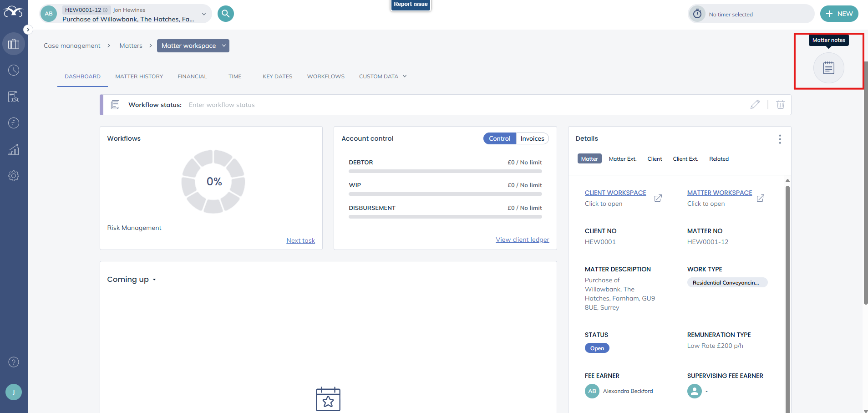Click the NEW button
Screen dimensions: 868x413
tap(839, 14)
